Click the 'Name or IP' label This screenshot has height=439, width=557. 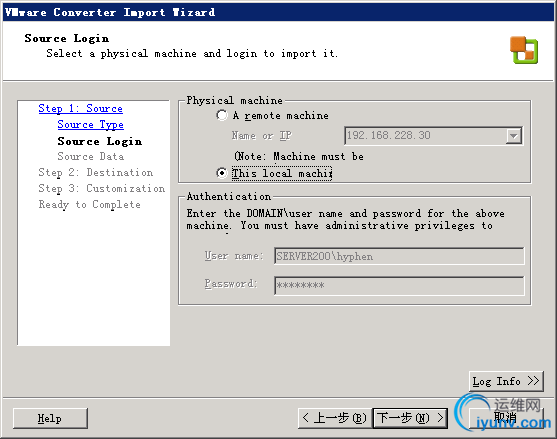(x=261, y=136)
